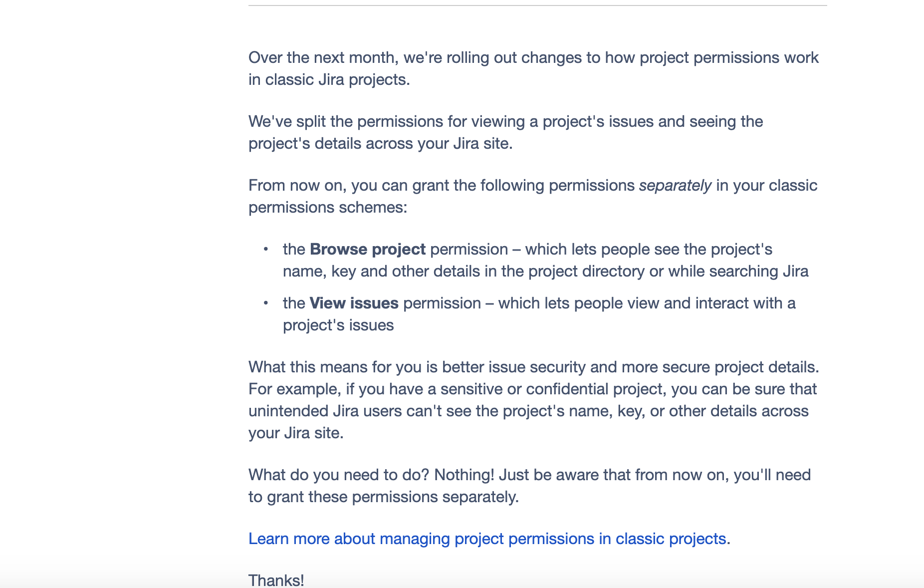Click the bold 'Browse project' text
The width and height of the screenshot is (924, 588).
coord(367,250)
